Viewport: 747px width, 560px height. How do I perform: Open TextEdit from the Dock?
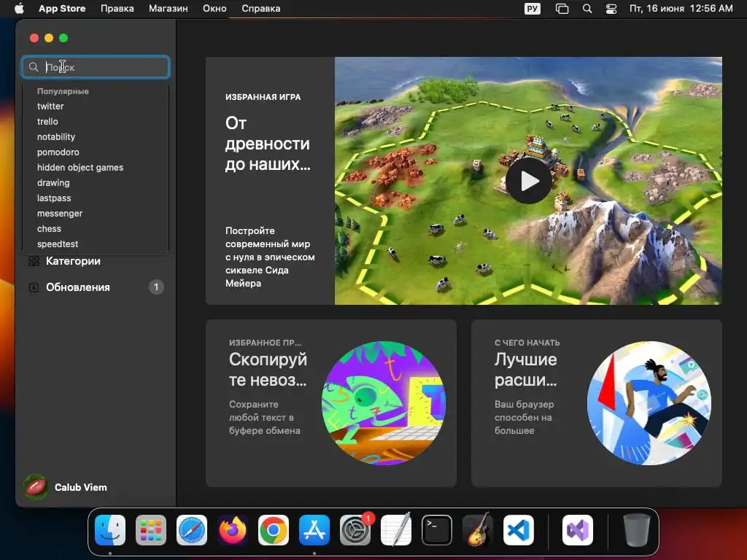tap(396, 530)
